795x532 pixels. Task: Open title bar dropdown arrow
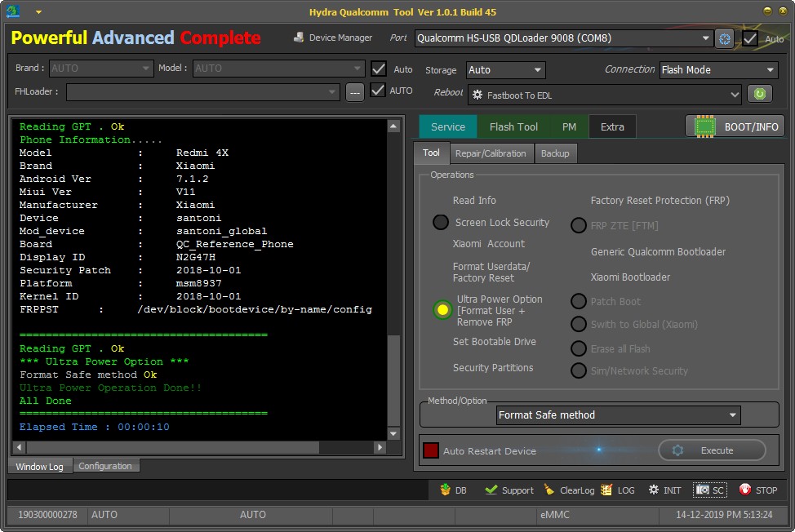38,11
